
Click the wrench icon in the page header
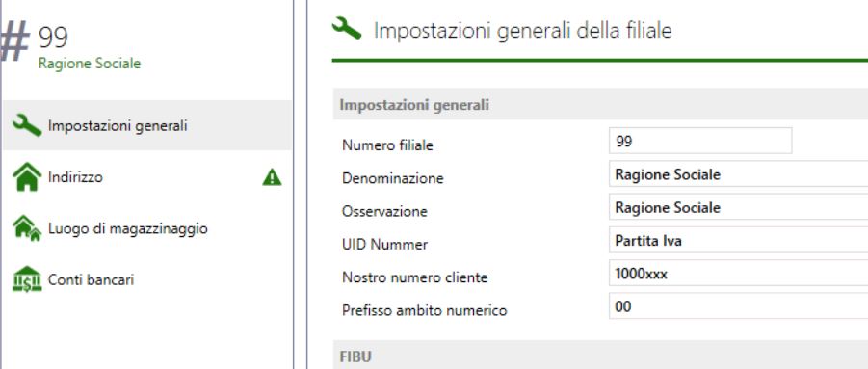[347, 28]
